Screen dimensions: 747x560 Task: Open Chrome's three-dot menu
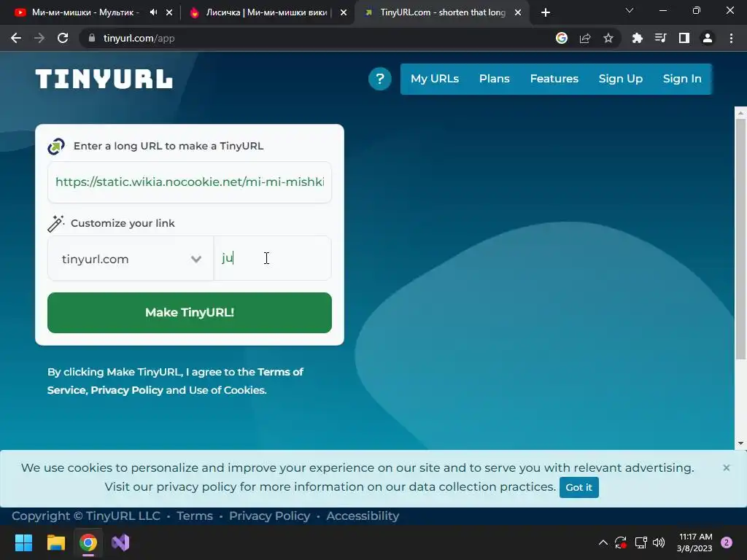tap(731, 38)
